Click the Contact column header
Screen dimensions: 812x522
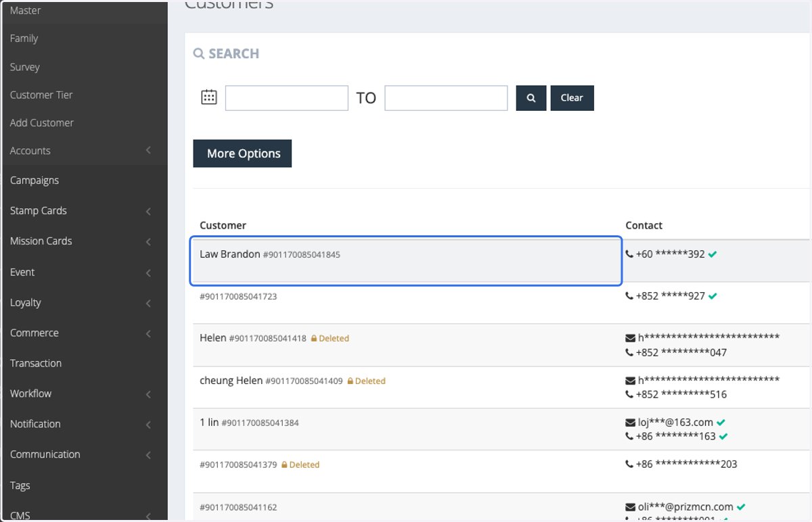coord(644,225)
